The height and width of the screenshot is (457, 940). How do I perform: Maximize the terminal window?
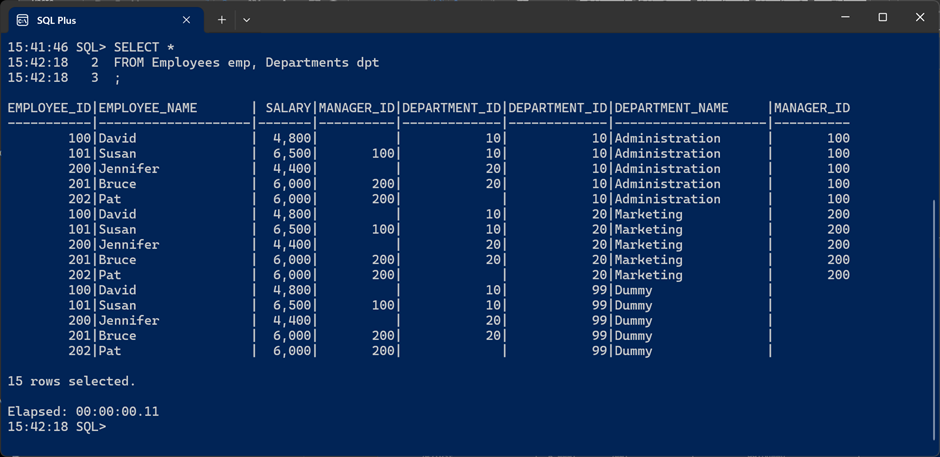(882, 18)
